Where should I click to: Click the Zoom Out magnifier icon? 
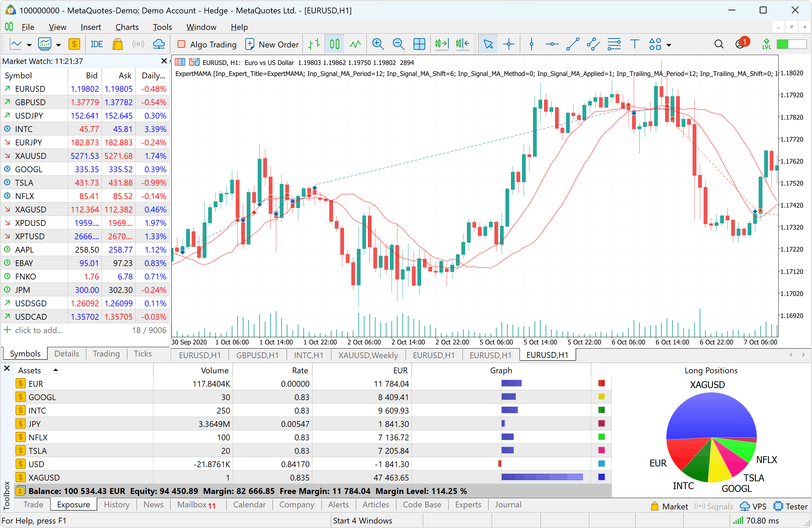pos(398,44)
